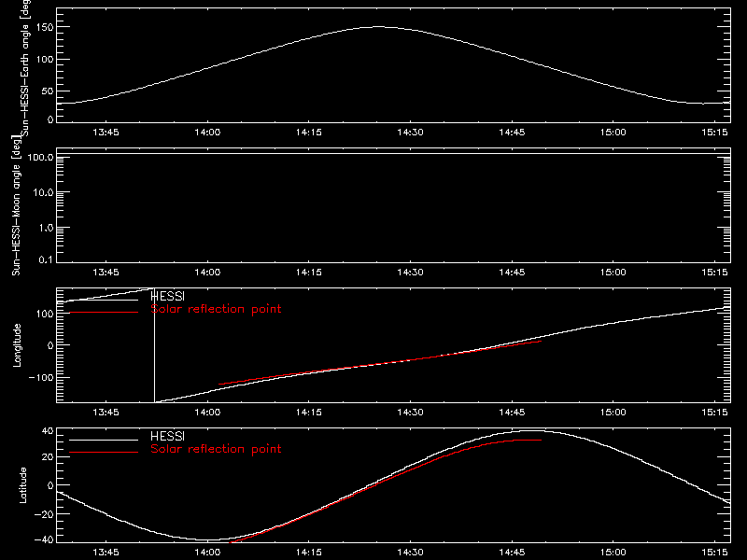This screenshot has width=747, height=560.
Task: Click 15:00 time label under Earth angle plot
Action: click(x=613, y=133)
